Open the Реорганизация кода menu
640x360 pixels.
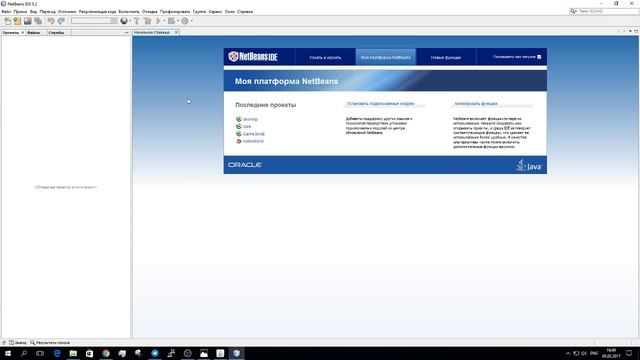[x=97, y=12]
